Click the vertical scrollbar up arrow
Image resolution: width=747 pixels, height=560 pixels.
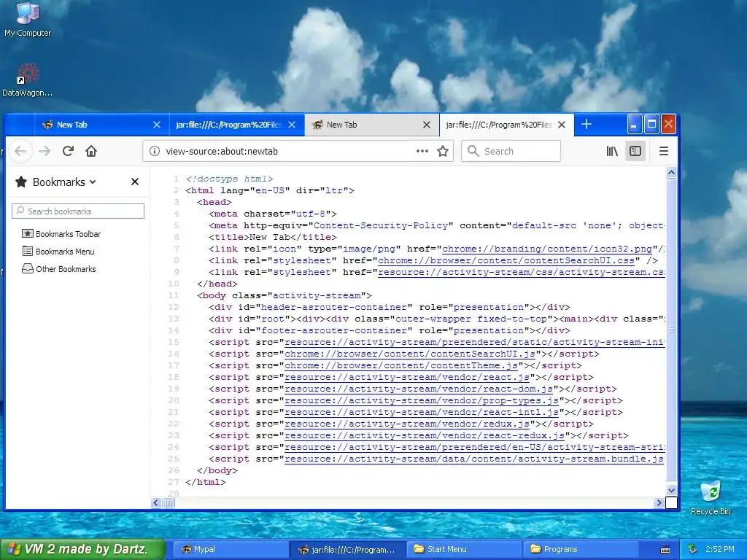tap(671, 173)
